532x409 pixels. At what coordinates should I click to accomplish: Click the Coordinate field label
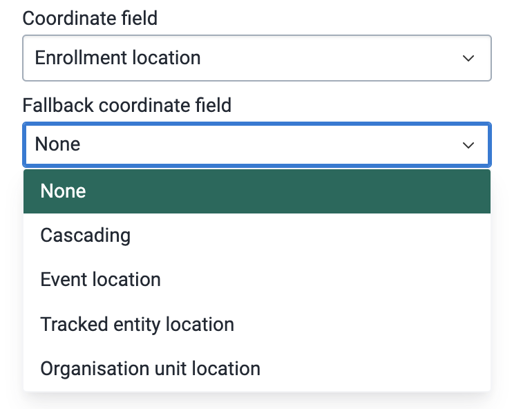(90, 18)
